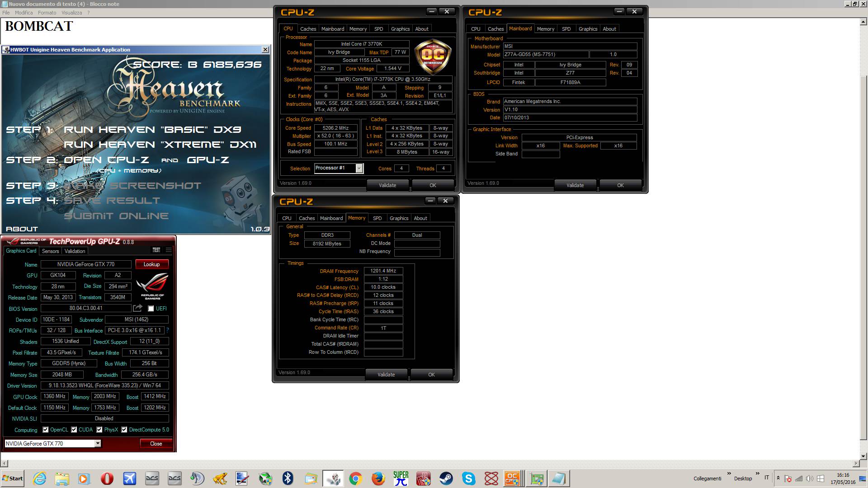Click the Bus Interface question mark in GPU-Z

pos(167,330)
